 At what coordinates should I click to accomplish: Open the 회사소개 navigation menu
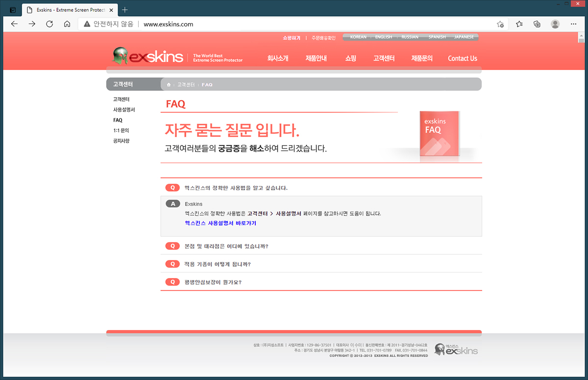coord(277,58)
